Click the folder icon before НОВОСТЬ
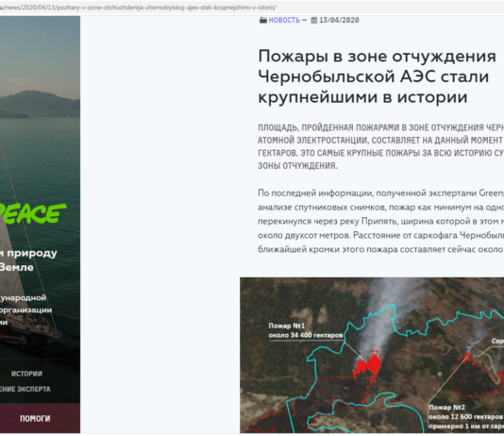This screenshot has height=436, width=504. click(x=263, y=20)
